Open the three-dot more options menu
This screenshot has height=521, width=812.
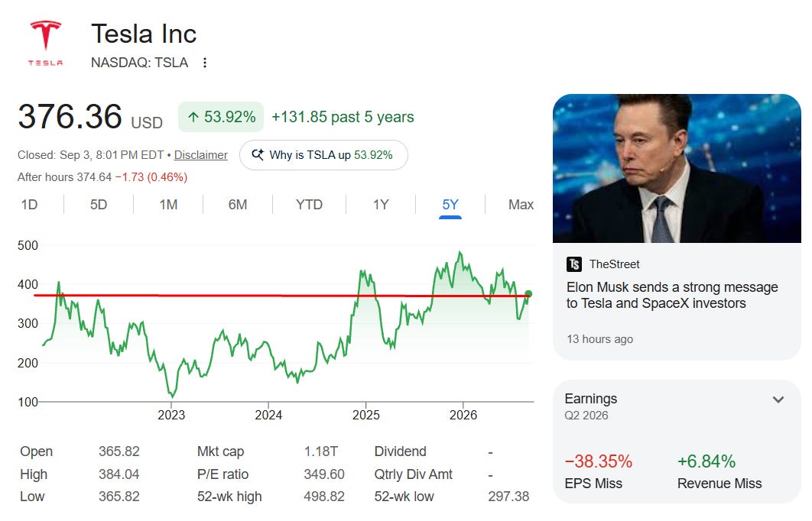205,63
